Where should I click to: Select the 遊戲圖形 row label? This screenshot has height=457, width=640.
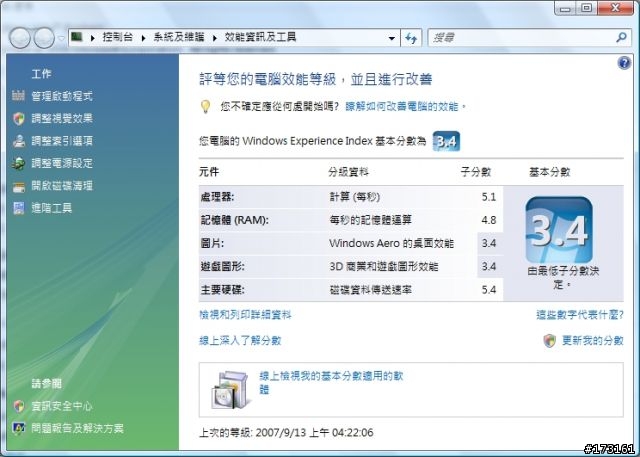point(222,267)
